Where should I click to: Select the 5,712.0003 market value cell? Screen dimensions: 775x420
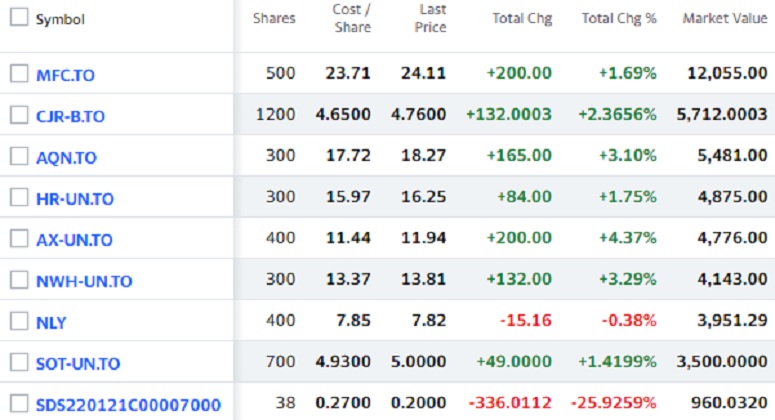click(x=722, y=115)
